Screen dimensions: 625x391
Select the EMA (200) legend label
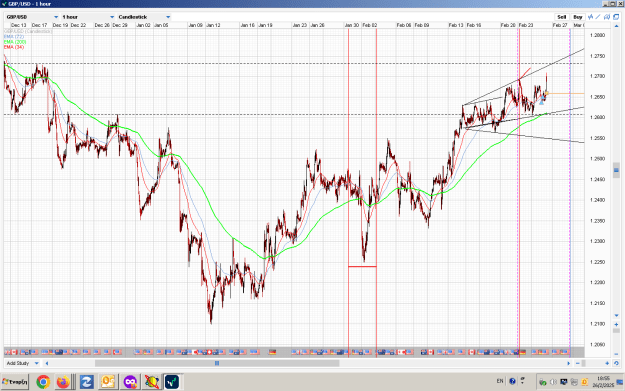(x=15, y=42)
